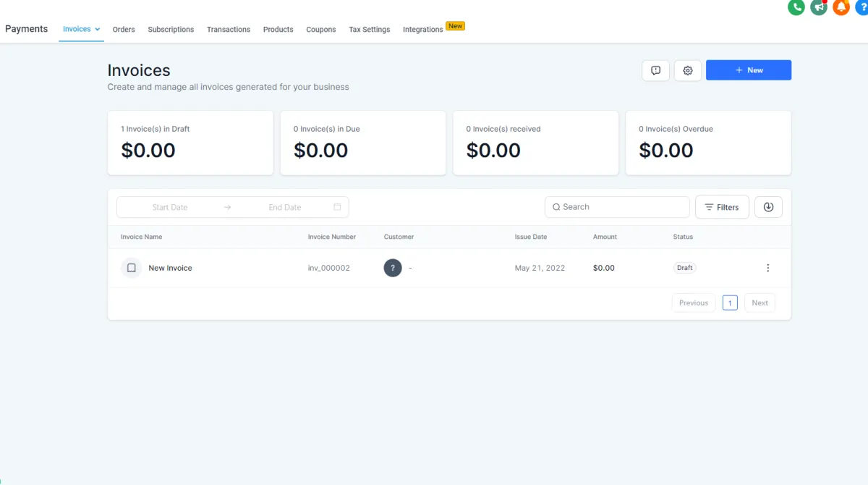This screenshot has height=485, width=868.
Task: Open invoice settings gear icon
Action: (688, 70)
